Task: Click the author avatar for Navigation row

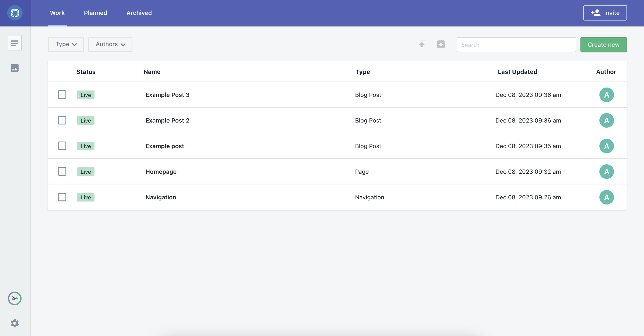Action: 607,197
